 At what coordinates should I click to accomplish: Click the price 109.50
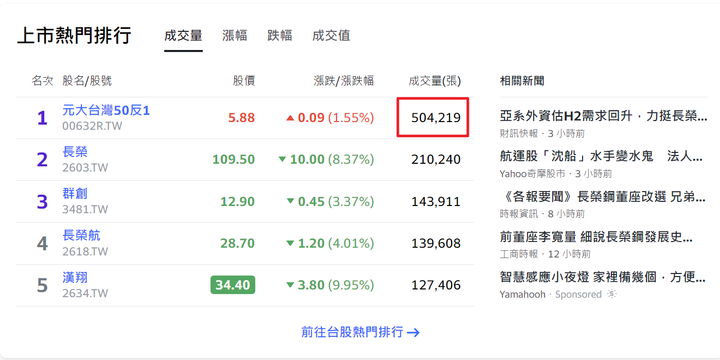[234, 160]
